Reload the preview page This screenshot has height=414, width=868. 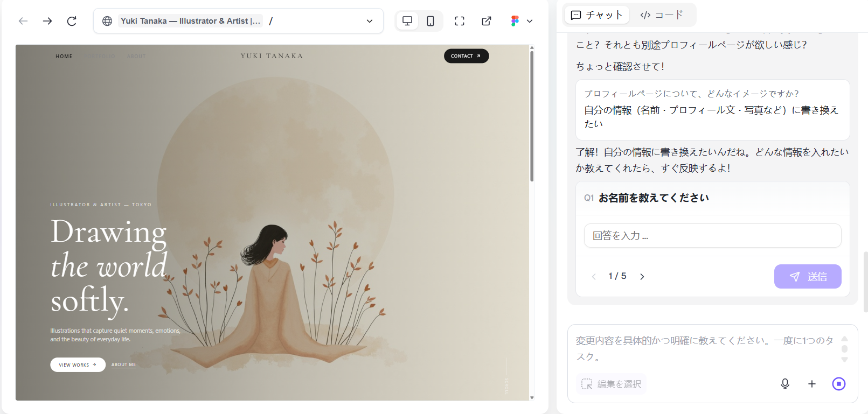pos(72,21)
